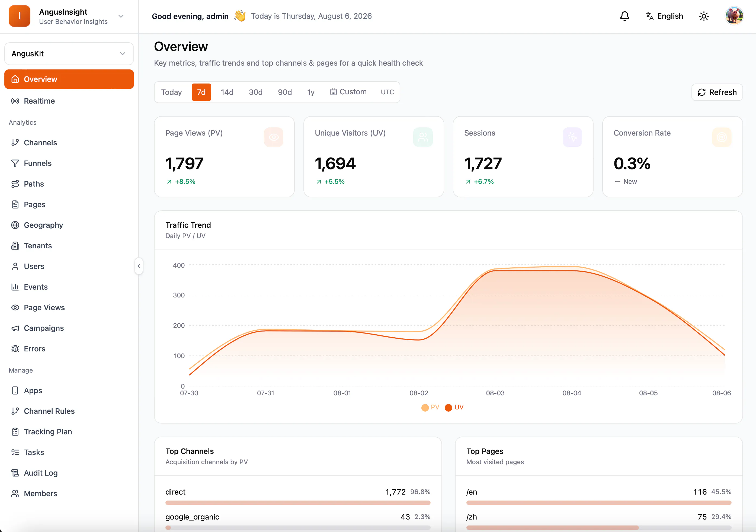
Task: Open the AngusKit app selector dropdown
Action: point(69,54)
